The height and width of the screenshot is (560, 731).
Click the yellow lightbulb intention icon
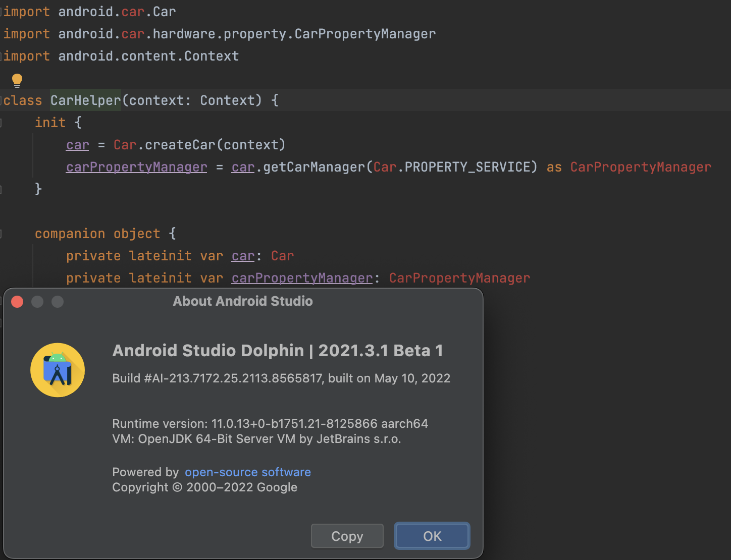pyautogui.click(x=17, y=80)
